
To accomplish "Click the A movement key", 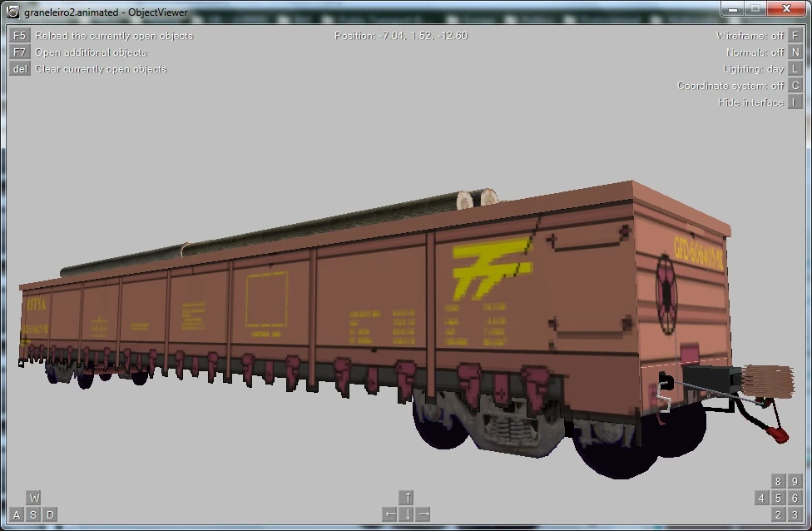I will (17, 514).
